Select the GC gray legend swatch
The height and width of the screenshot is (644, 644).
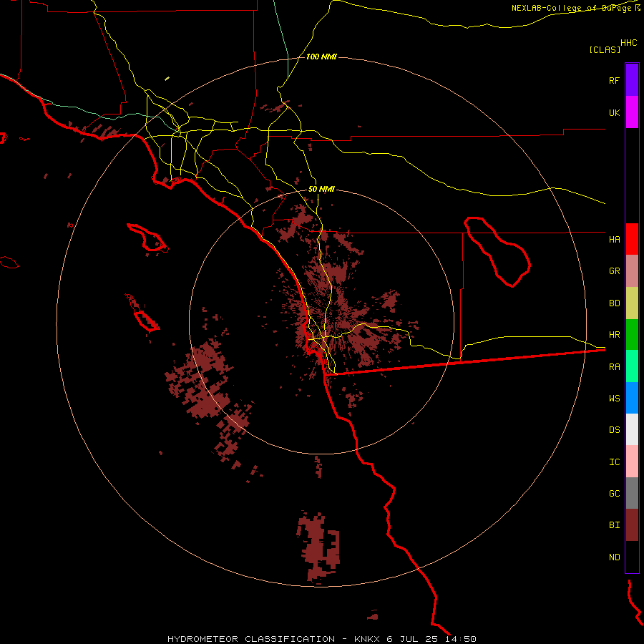point(632,493)
